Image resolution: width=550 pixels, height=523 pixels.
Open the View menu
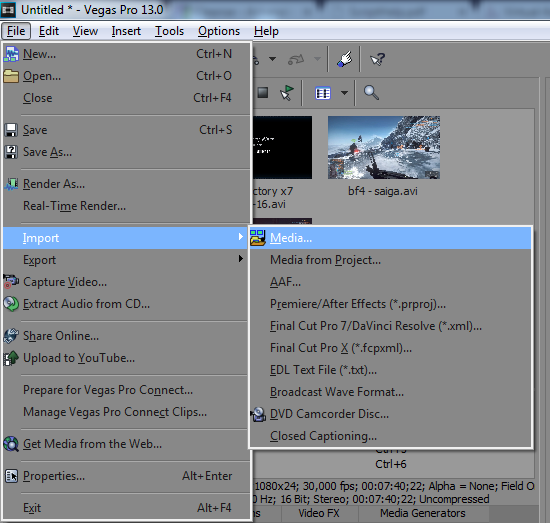[x=85, y=31]
